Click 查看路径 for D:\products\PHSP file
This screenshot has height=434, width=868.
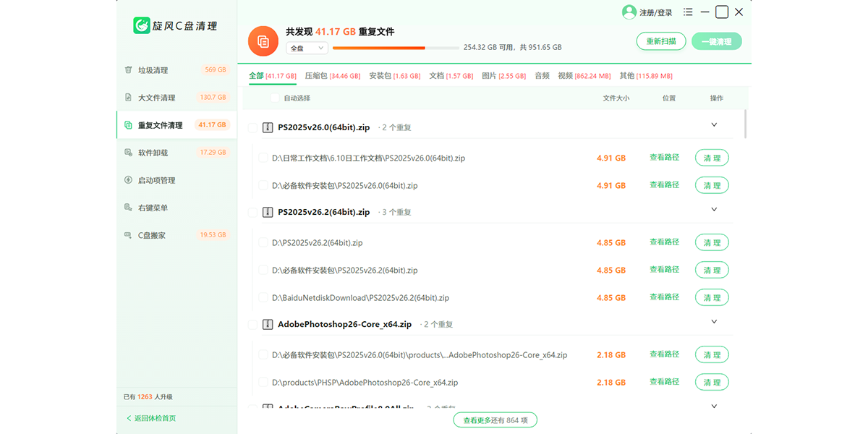point(664,382)
